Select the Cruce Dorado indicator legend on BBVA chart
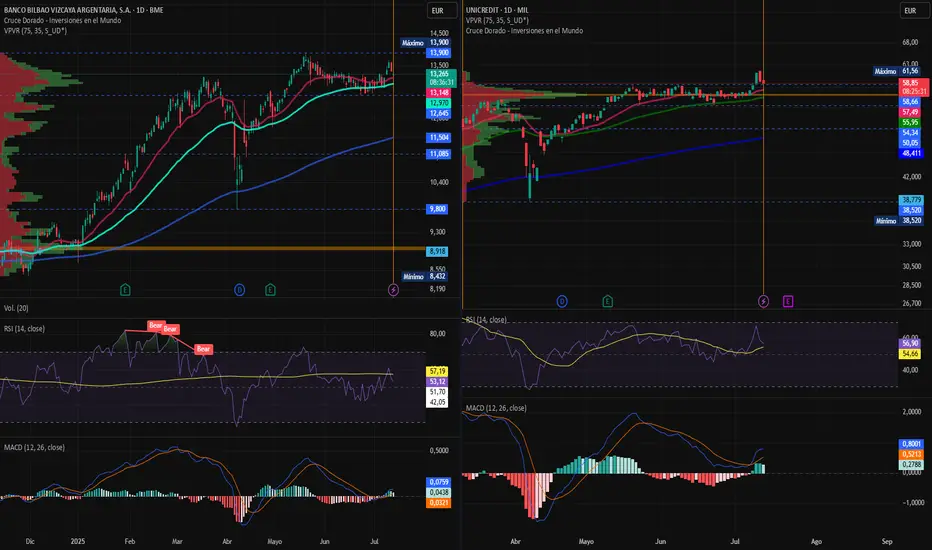This screenshot has width=932, height=550. (62, 20)
